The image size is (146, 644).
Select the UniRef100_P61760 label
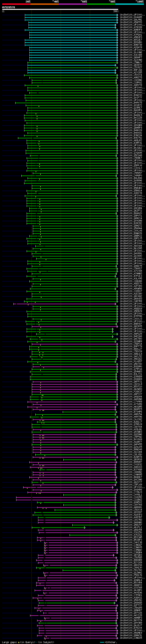[131, 570]
